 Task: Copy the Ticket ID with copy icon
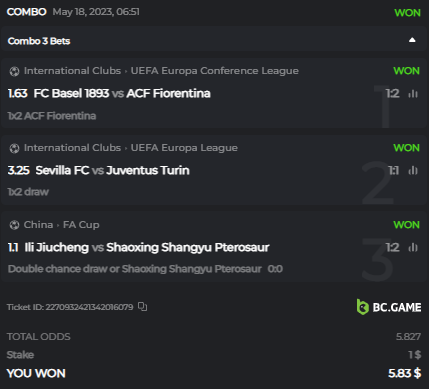[143, 307]
